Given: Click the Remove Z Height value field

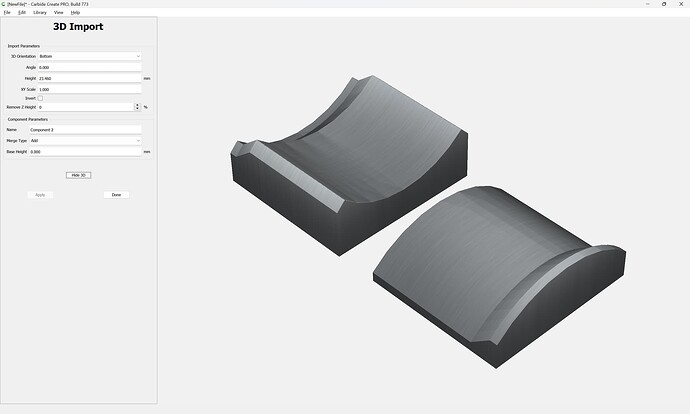Looking at the screenshot, I should (x=86, y=107).
